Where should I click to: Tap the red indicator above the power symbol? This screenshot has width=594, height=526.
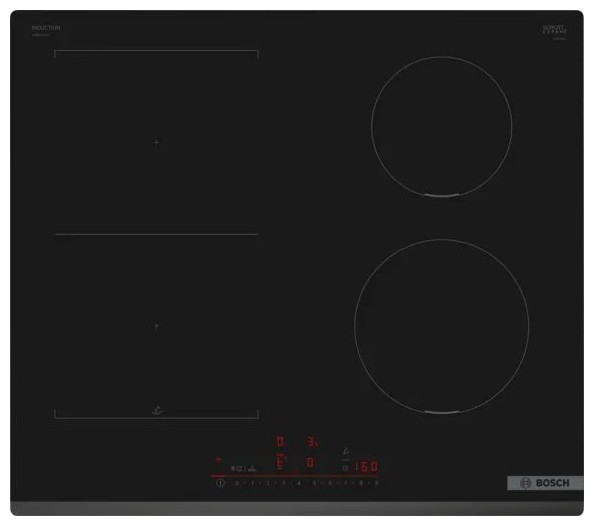pyautogui.click(x=218, y=460)
